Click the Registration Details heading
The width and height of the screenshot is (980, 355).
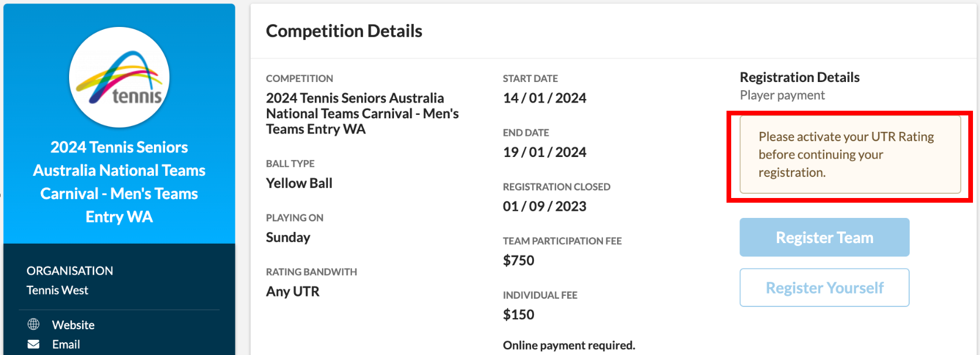(x=800, y=77)
